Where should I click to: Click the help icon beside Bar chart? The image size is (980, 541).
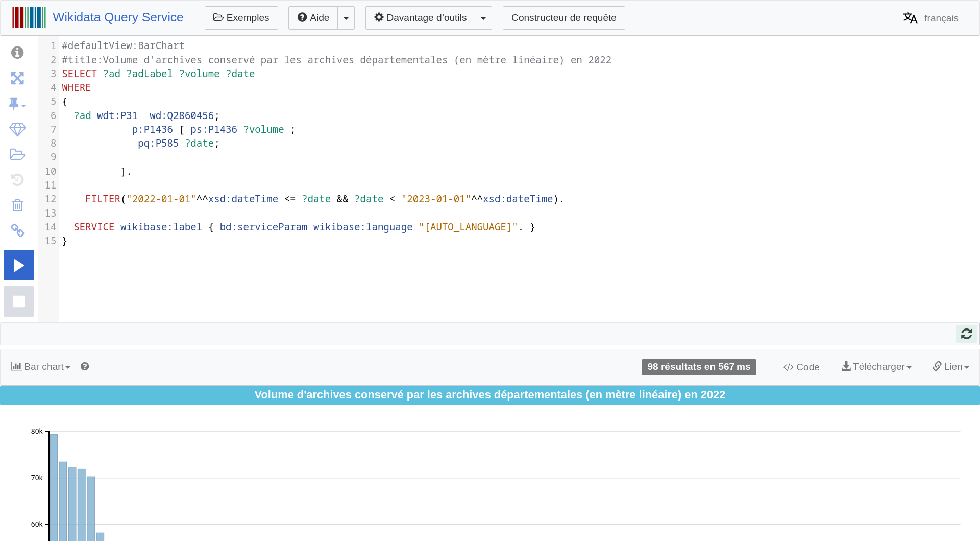pos(85,367)
